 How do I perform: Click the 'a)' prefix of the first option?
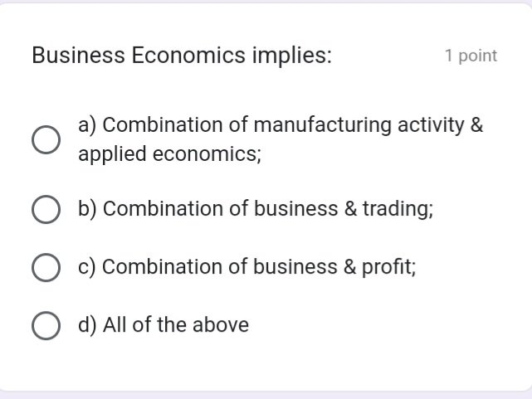(x=87, y=125)
